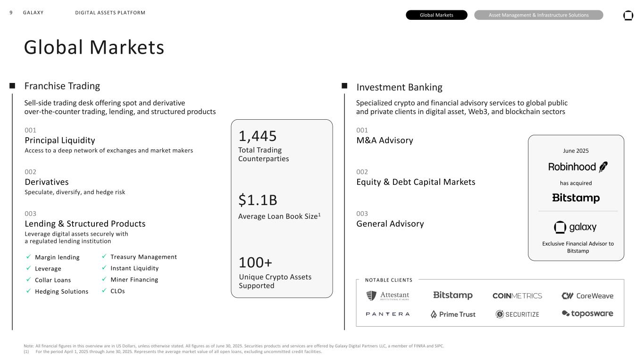Click the Pantera client logo

coord(387,314)
